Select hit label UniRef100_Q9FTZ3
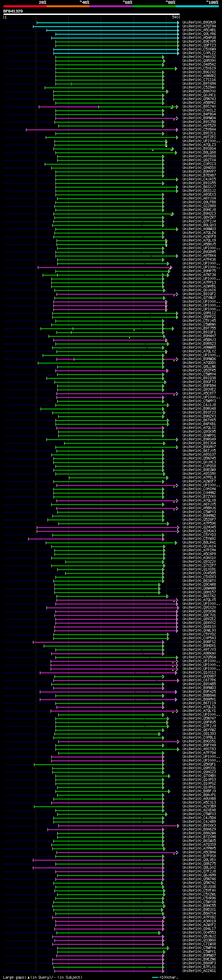222x980 pixels. pyautogui.click(x=199, y=45)
